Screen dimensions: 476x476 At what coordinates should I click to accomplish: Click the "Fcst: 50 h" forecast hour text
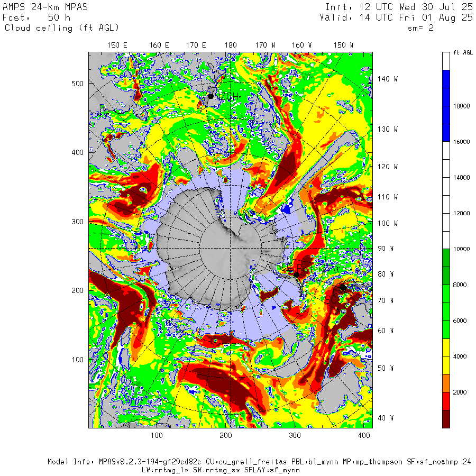36,17
